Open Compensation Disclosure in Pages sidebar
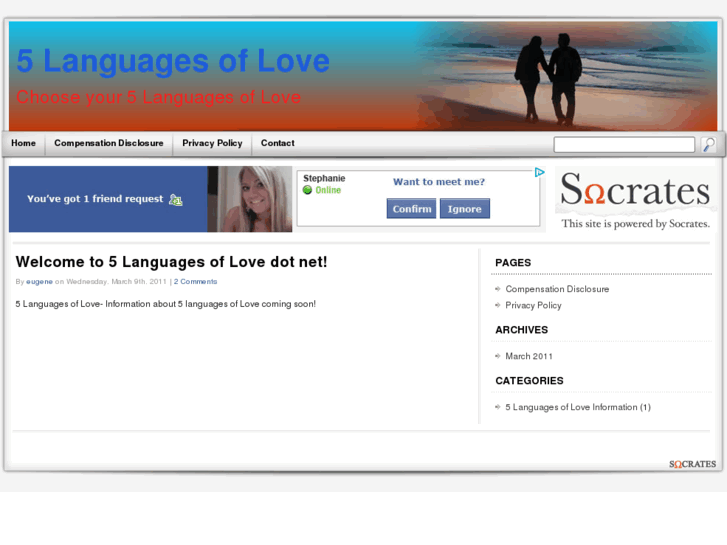This screenshot has height=545, width=727. [x=557, y=289]
